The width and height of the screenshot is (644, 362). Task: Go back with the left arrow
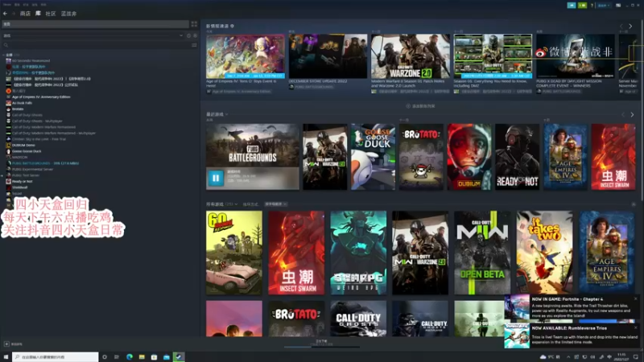pyautogui.click(x=5, y=14)
